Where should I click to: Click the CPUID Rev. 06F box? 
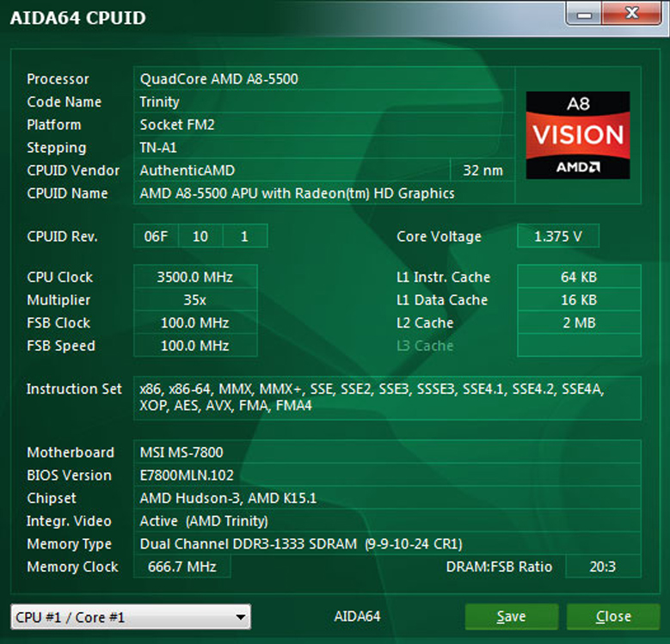(156, 236)
